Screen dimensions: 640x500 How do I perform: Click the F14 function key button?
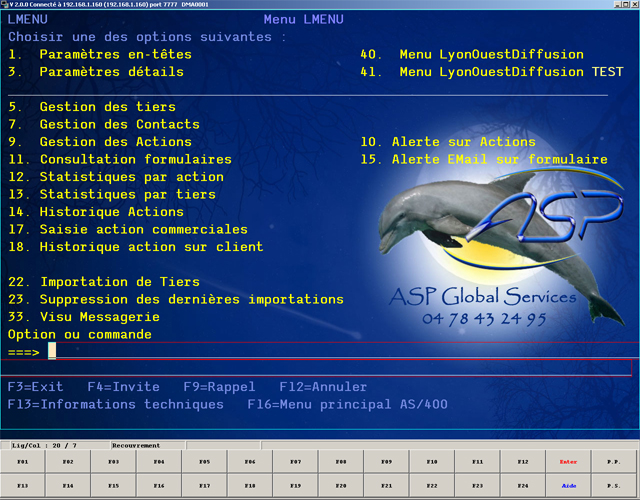click(68, 486)
